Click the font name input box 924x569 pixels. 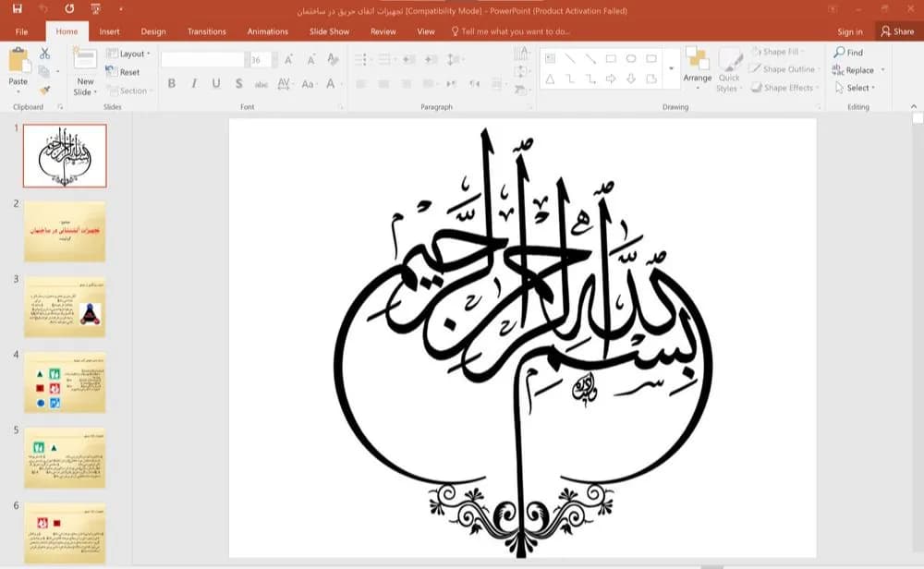click(x=202, y=59)
